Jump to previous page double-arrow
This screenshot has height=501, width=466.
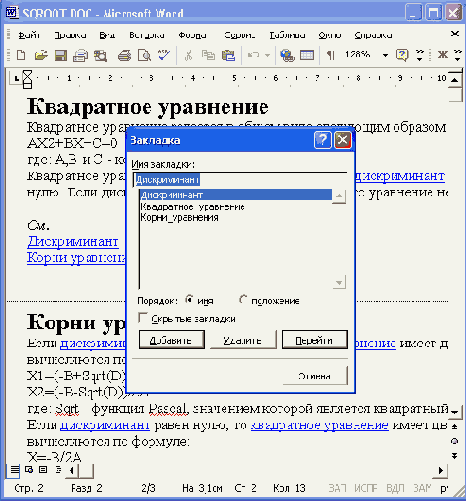point(454,427)
